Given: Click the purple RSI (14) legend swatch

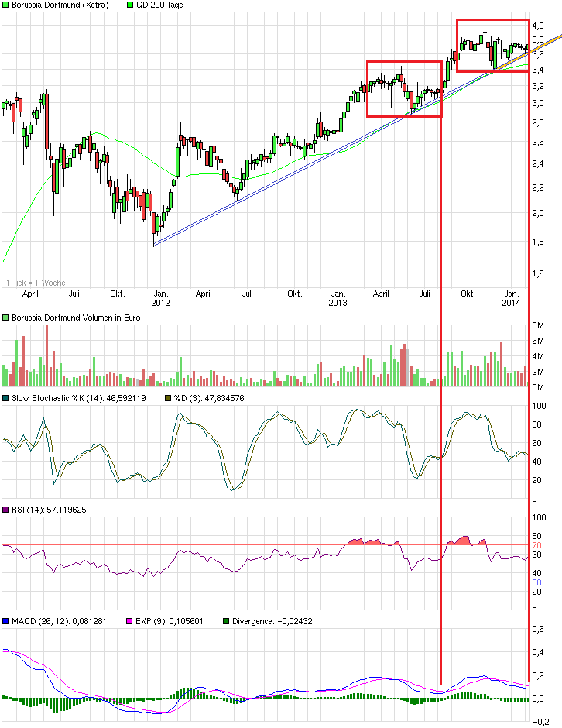Looking at the screenshot, I should [5, 510].
